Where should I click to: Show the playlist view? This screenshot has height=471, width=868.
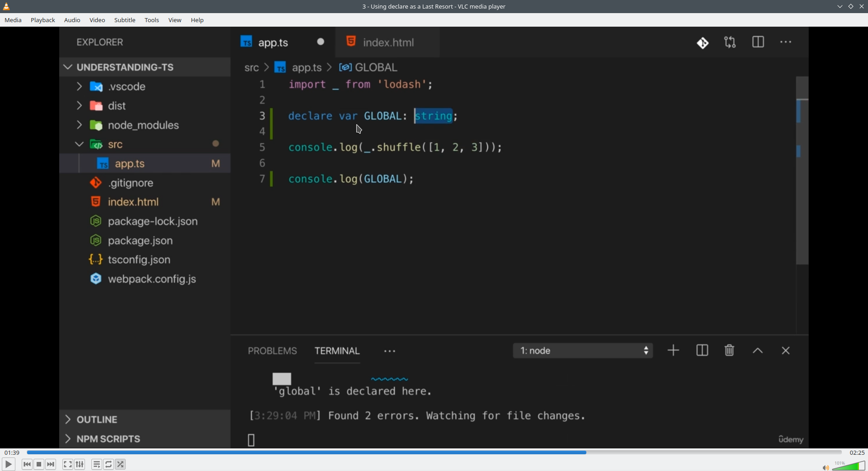coord(97,464)
